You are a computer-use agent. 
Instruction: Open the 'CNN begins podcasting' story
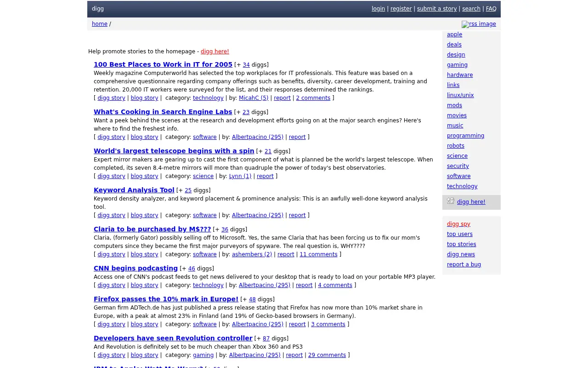pyautogui.click(x=136, y=268)
